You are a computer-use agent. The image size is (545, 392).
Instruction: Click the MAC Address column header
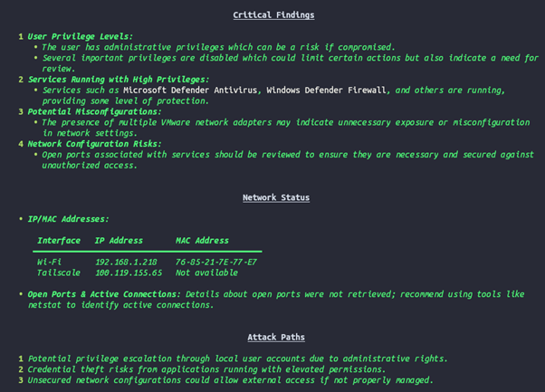[x=202, y=241]
